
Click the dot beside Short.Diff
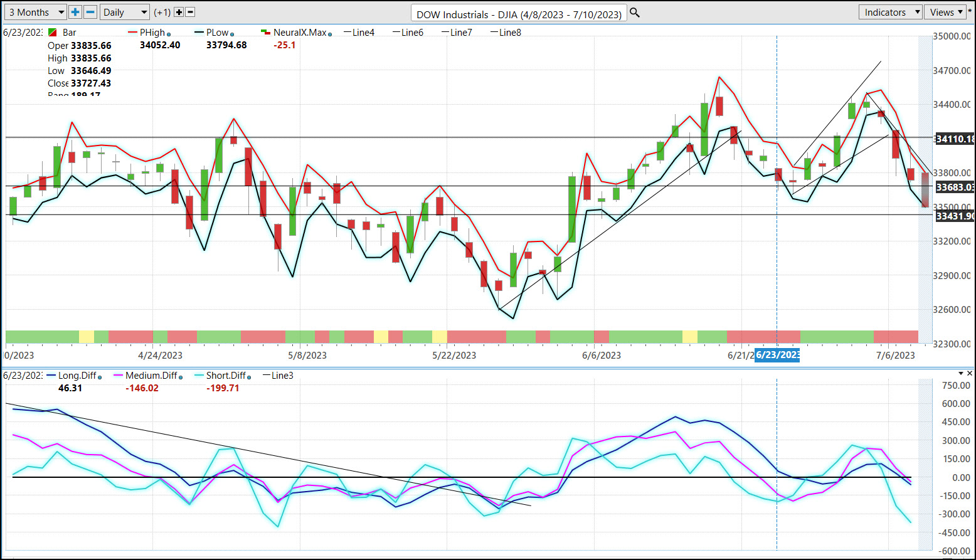coord(250,377)
